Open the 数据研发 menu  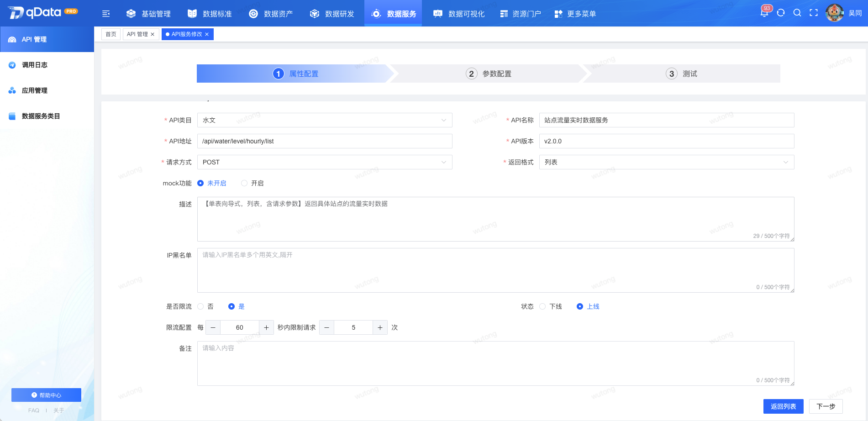point(332,14)
